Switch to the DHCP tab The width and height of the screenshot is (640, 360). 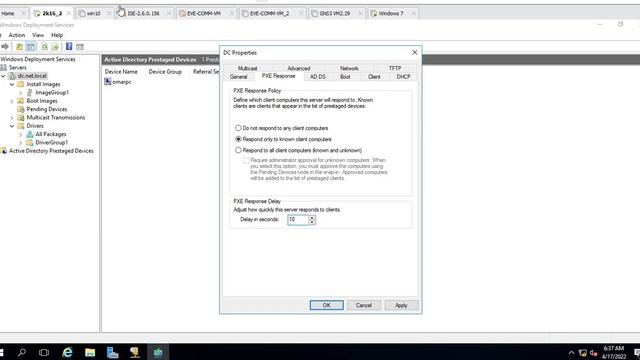click(403, 77)
